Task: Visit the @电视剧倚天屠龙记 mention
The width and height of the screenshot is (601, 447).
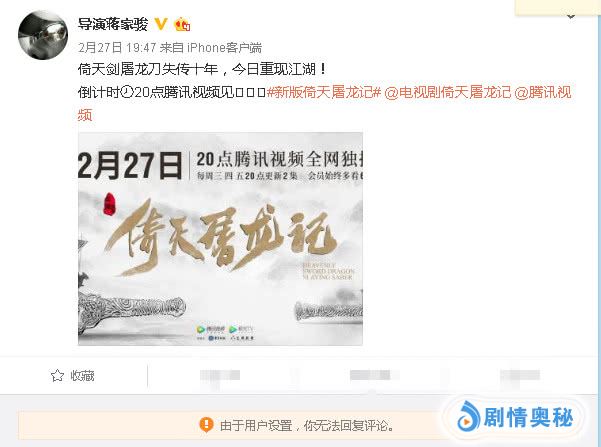Action: pyautogui.click(x=448, y=92)
